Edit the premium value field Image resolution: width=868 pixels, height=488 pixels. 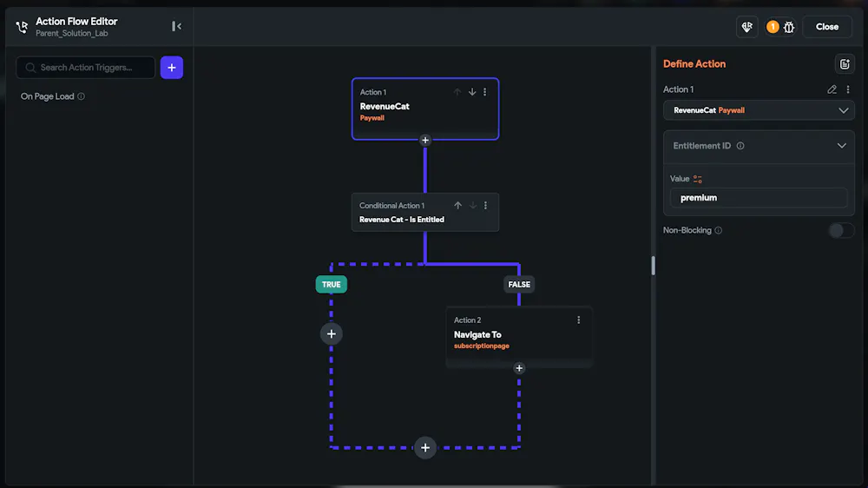pyautogui.click(x=759, y=198)
